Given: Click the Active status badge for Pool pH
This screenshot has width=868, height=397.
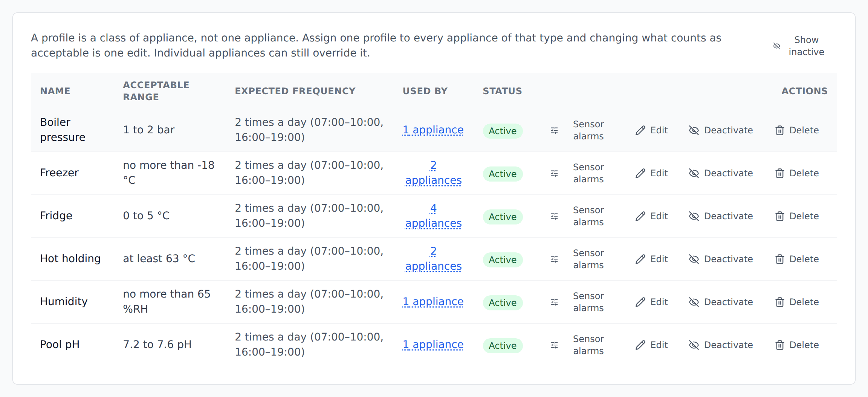Looking at the screenshot, I should click(x=503, y=345).
